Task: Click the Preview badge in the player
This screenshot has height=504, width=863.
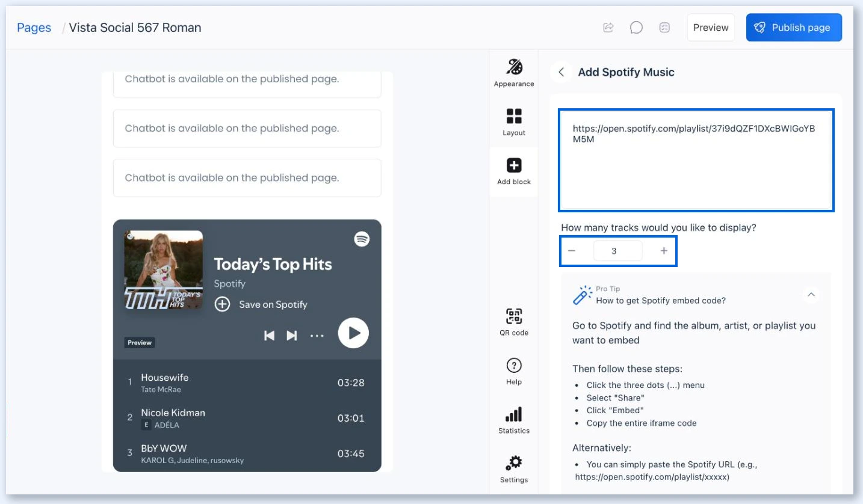Action: coord(140,343)
